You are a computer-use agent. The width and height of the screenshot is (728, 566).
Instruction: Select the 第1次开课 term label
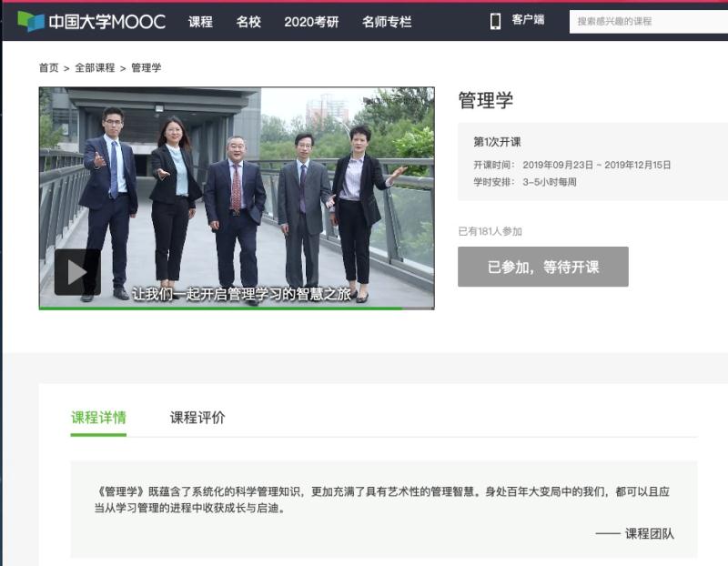coord(497,142)
